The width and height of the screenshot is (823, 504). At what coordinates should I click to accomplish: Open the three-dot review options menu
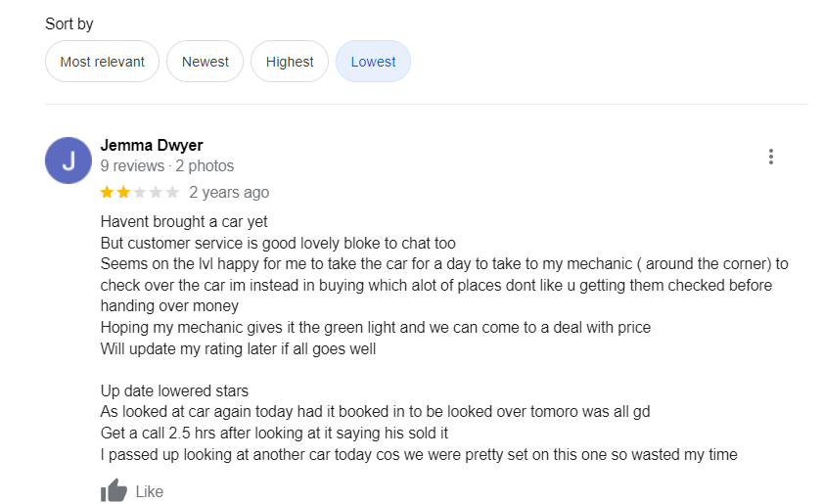click(771, 157)
